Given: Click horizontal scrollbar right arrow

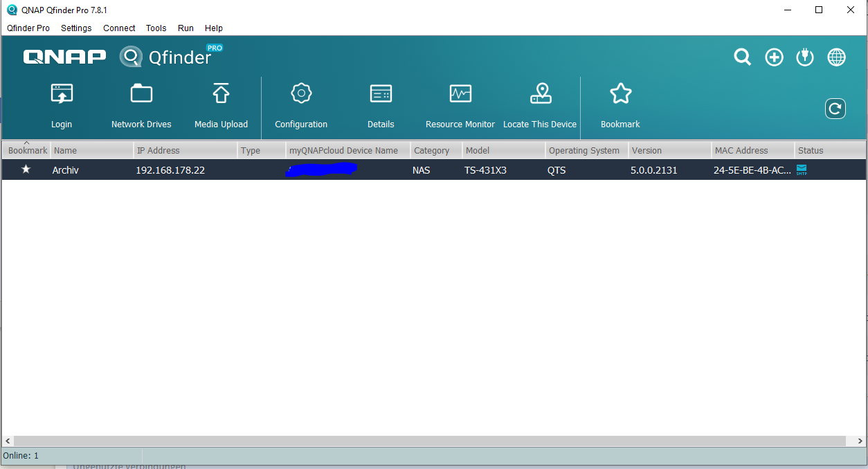Looking at the screenshot, I should (860, 441).
